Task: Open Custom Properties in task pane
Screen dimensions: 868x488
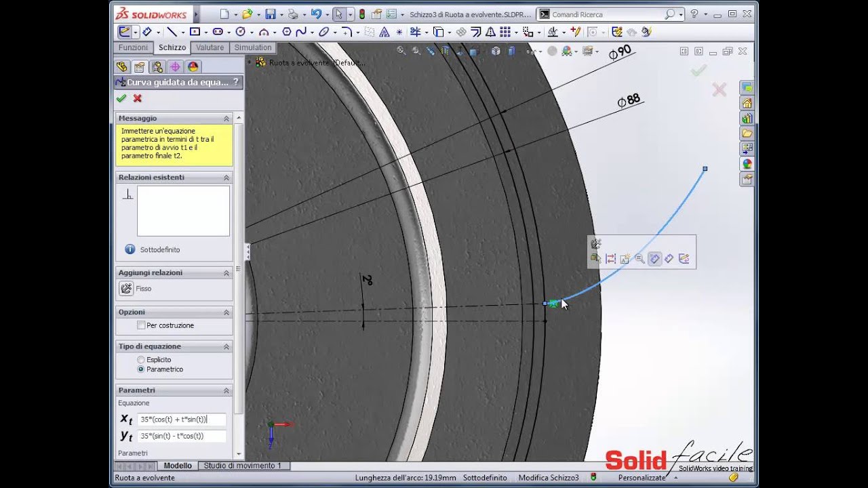Action: click(x=747, y=179)
